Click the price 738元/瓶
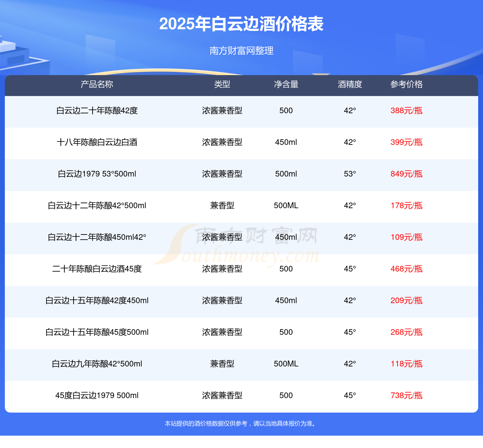Image resolution: width=483 pixels, height=448 pixels. tap(407, 395)
